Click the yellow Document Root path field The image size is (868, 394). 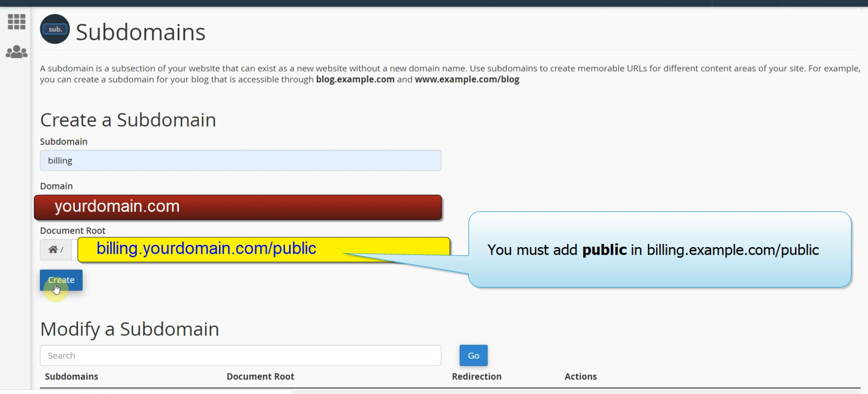(263, 249)
